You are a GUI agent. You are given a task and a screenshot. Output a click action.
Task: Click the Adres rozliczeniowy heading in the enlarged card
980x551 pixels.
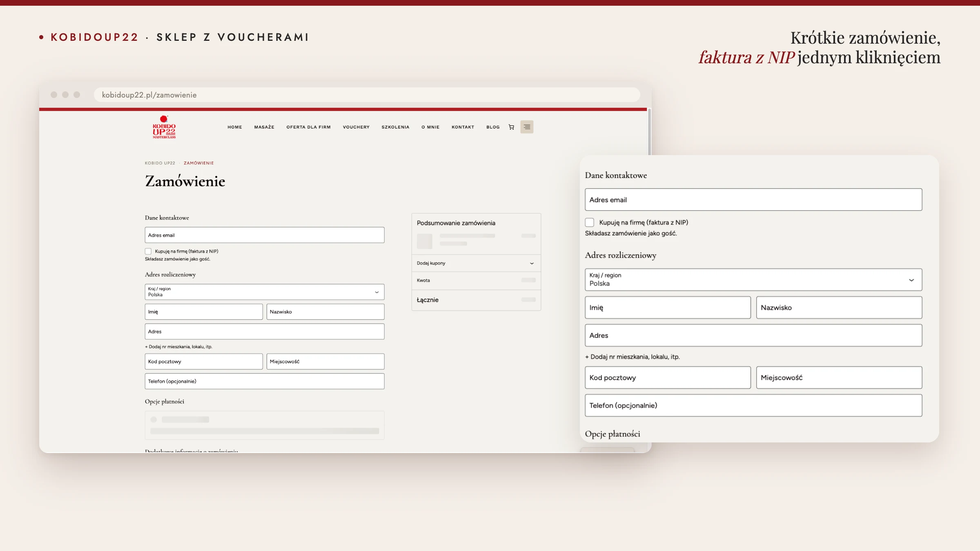point(621,256)
